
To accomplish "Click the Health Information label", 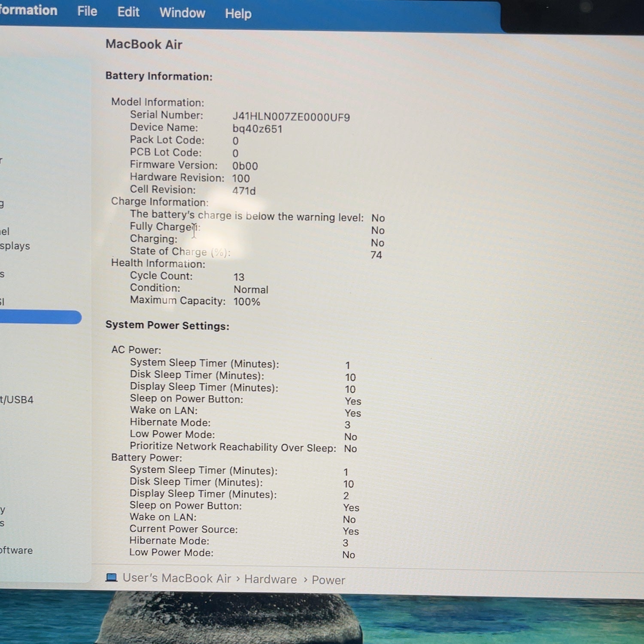I will pos(158,263).
